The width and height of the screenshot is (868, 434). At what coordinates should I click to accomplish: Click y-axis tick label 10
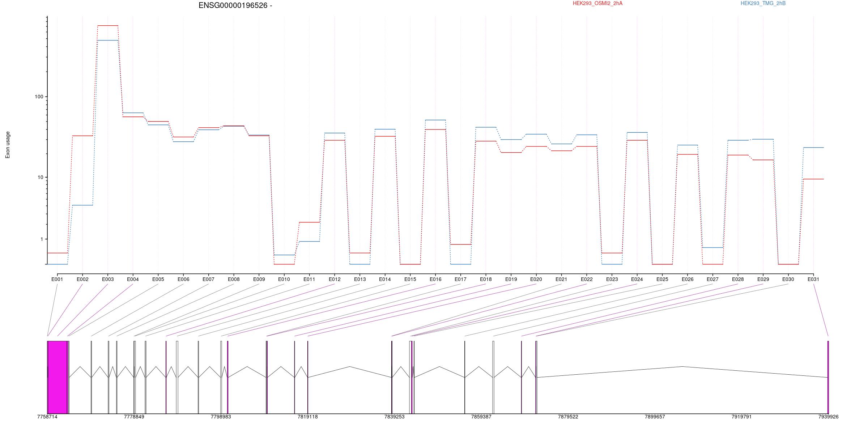click(x=40, y=177)
